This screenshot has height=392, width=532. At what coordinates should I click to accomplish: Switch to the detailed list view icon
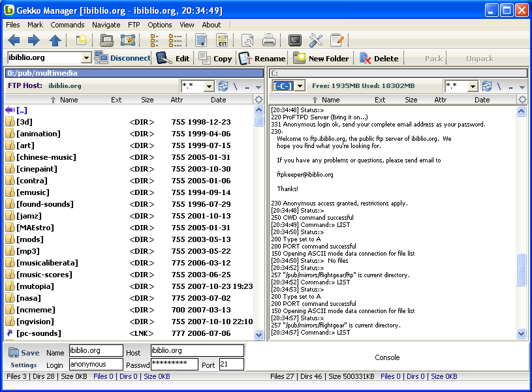click(175, 40)
